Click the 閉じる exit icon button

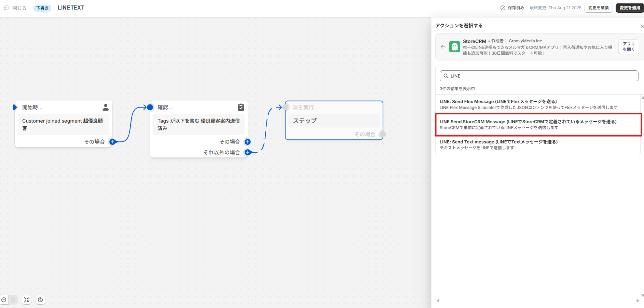(6, 8)
